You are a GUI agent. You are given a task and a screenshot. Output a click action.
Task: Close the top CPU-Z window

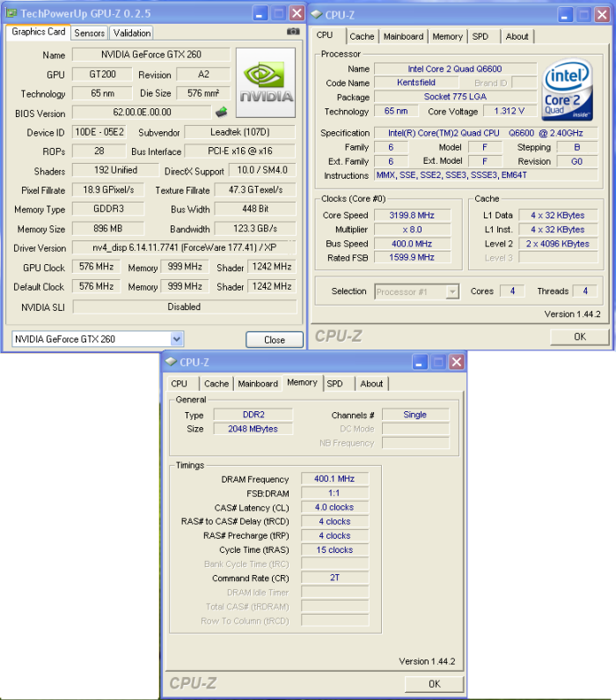pyautogui.click(x=602, y=15)
